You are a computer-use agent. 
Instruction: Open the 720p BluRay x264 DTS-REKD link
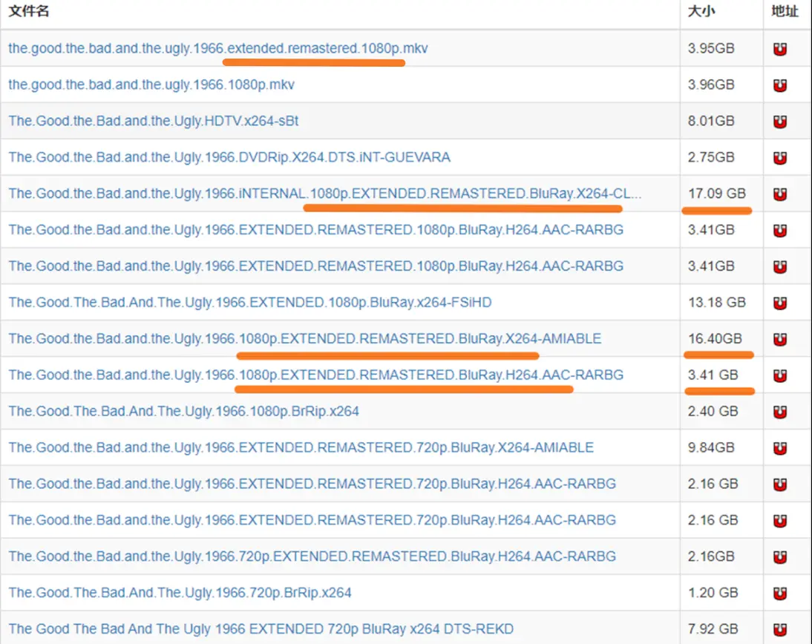(261, 630)
